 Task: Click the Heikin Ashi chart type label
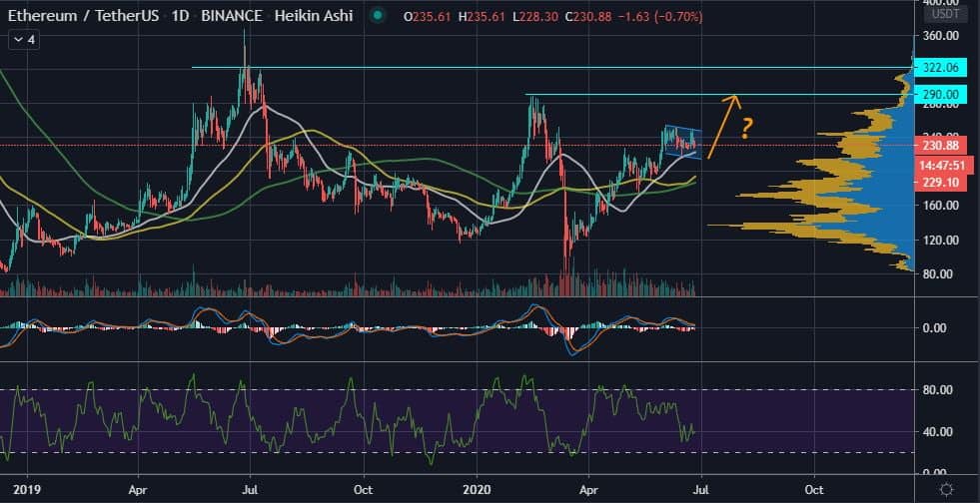pyautogui.click(x=311, y=16)
